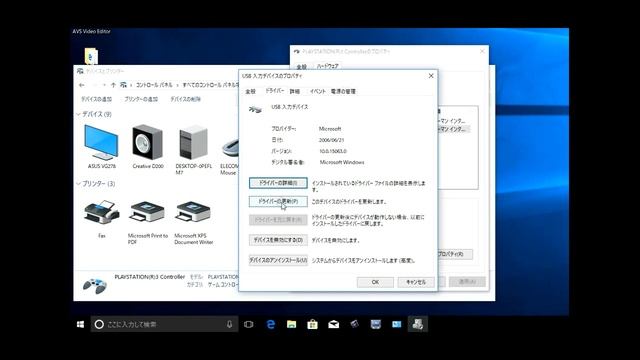Screen dimensions: 640x360
Task: Click the PLAYSTATION(R)3 Controller gamepad icon
Action: tap(95, 285)
